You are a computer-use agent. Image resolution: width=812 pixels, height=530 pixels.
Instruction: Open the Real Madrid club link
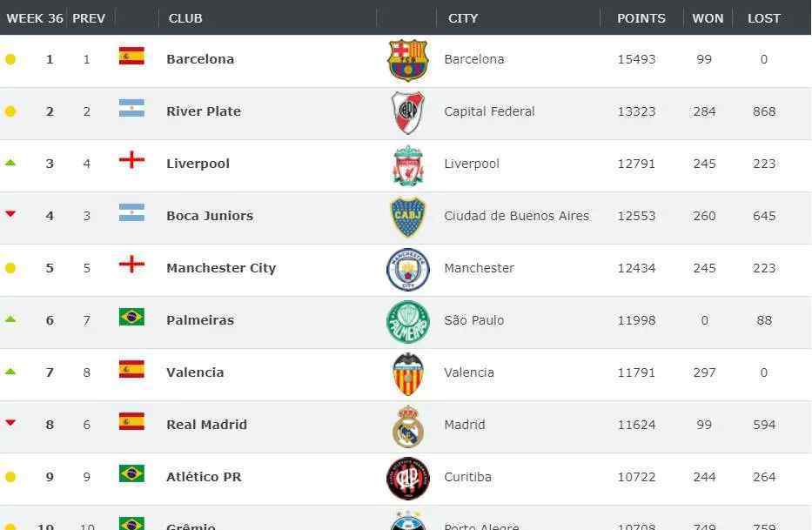(206, 425)
